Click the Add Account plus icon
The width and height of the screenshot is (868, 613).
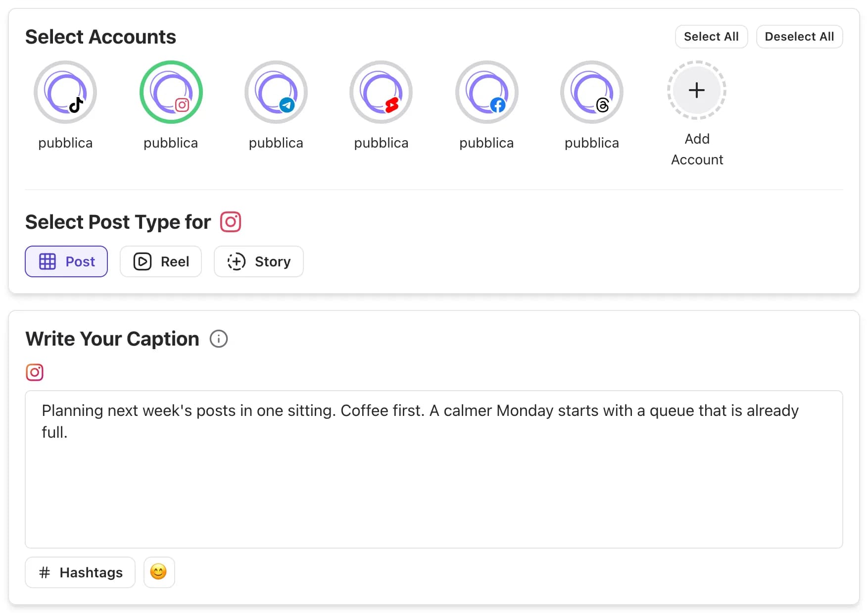tap(697, 90)
